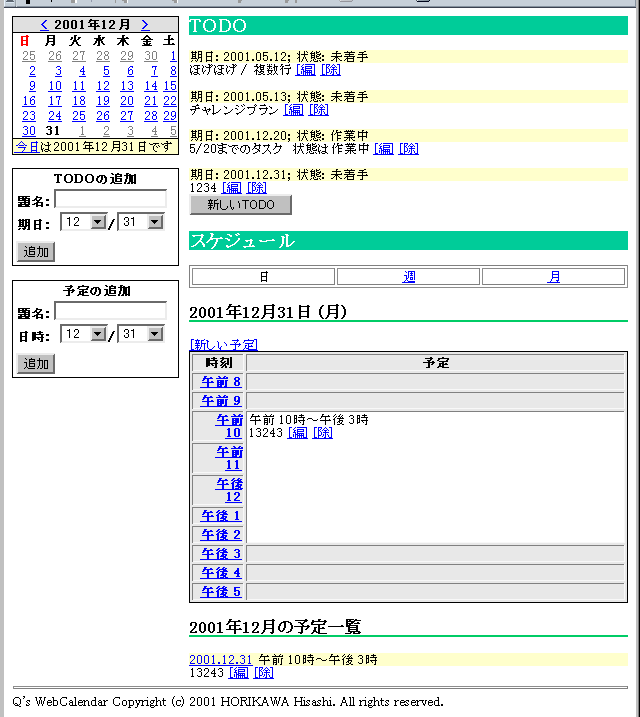
Task: Go to previous month arrow in calendar
Action: pyautogui.click(x=44, y=25)
